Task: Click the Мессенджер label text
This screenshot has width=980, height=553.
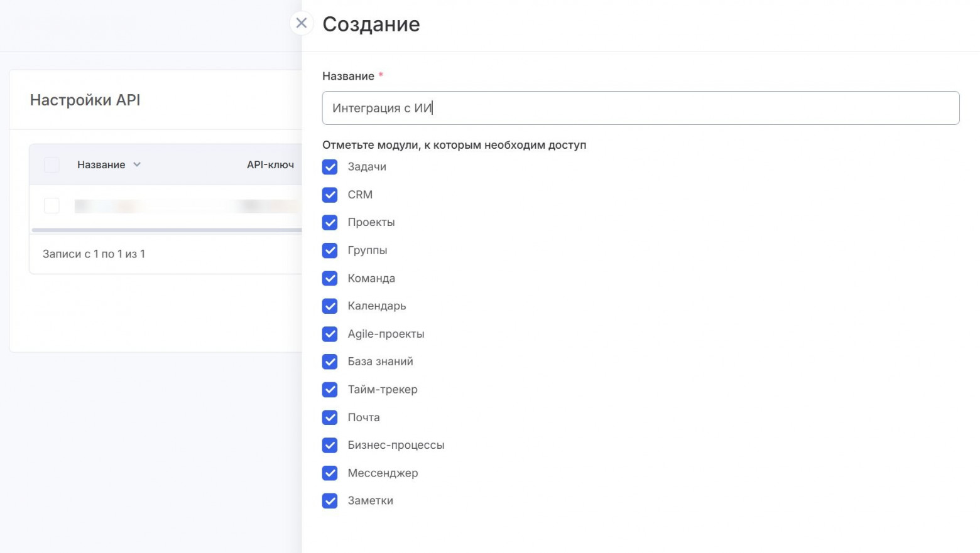Action: 383,473
